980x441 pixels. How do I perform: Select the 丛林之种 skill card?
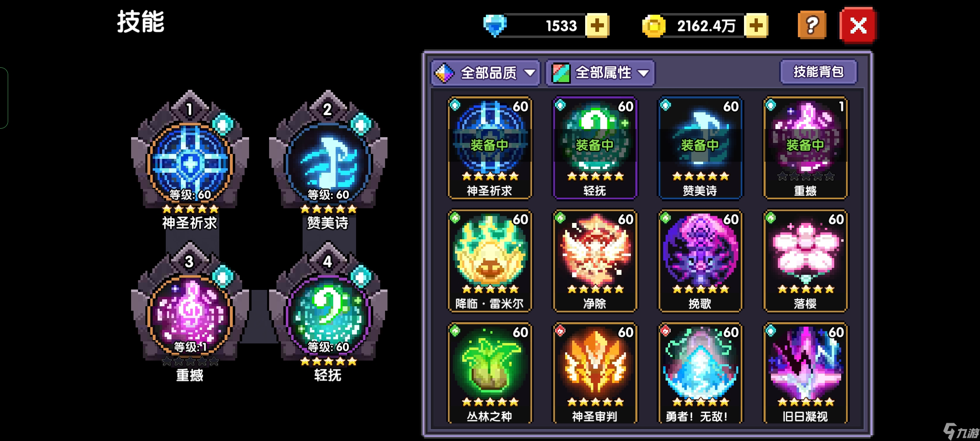coord(490,373)
